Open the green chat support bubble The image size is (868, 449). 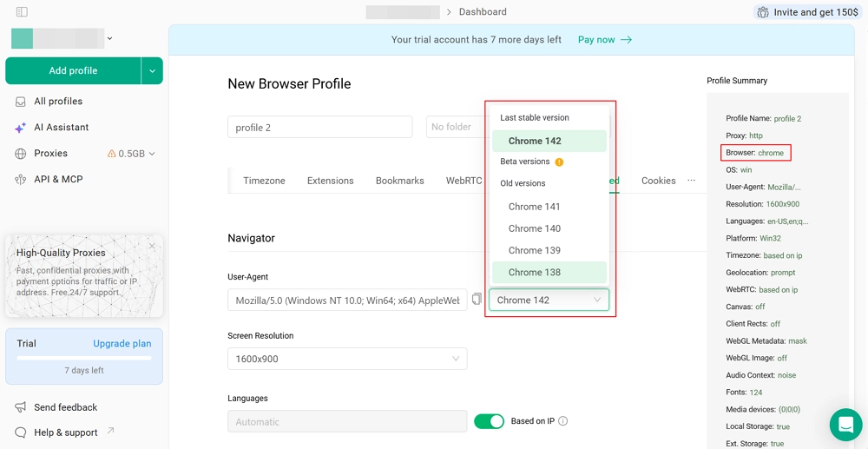pyautogui.click(x=845, y=424)
